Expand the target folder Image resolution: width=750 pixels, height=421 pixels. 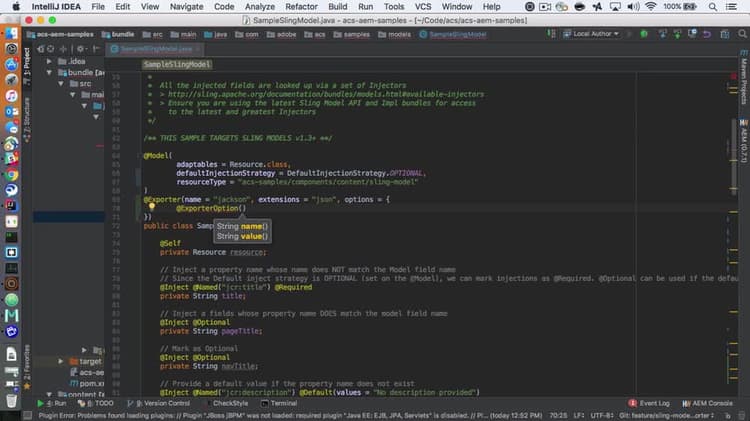coord(61,361)
